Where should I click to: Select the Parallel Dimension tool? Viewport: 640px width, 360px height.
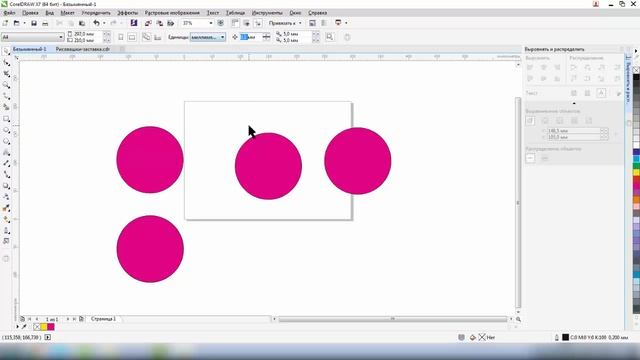pos(6,163)
